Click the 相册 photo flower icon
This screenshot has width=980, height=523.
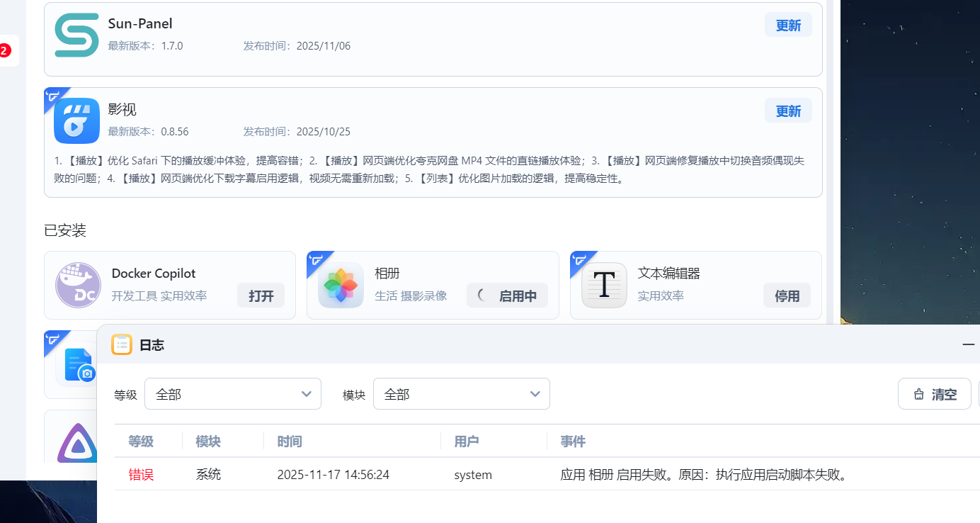(x=341, y=286)
